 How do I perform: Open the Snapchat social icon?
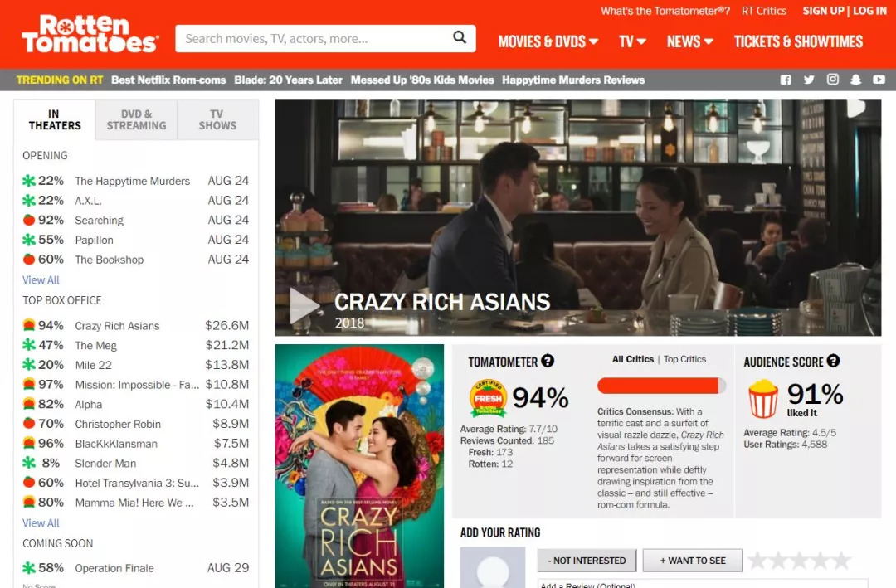(x=855, y=80)
